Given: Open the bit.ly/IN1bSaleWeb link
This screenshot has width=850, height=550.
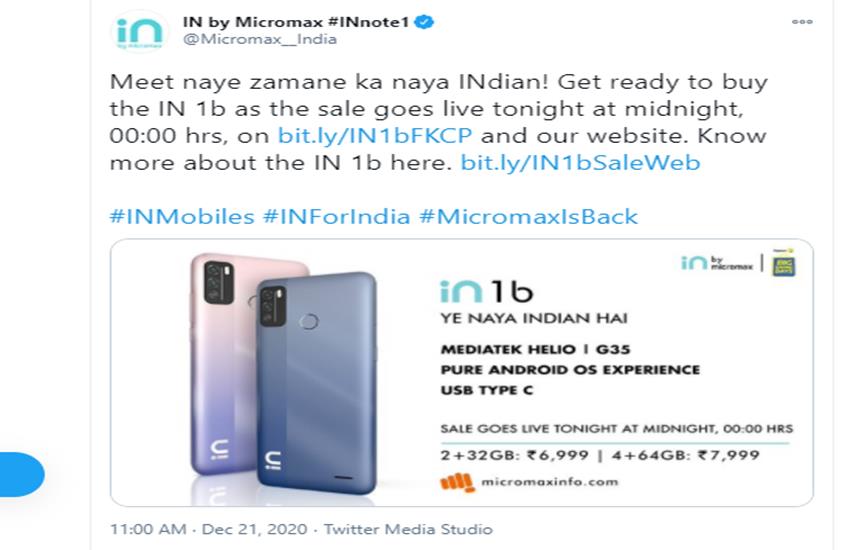Looking at the screenshot, I should [580, 163].
